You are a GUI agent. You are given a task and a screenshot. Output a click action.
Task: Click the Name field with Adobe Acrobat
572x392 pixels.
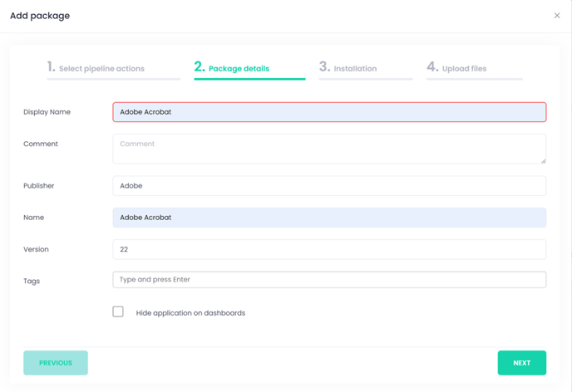click(x=329, y=218)
